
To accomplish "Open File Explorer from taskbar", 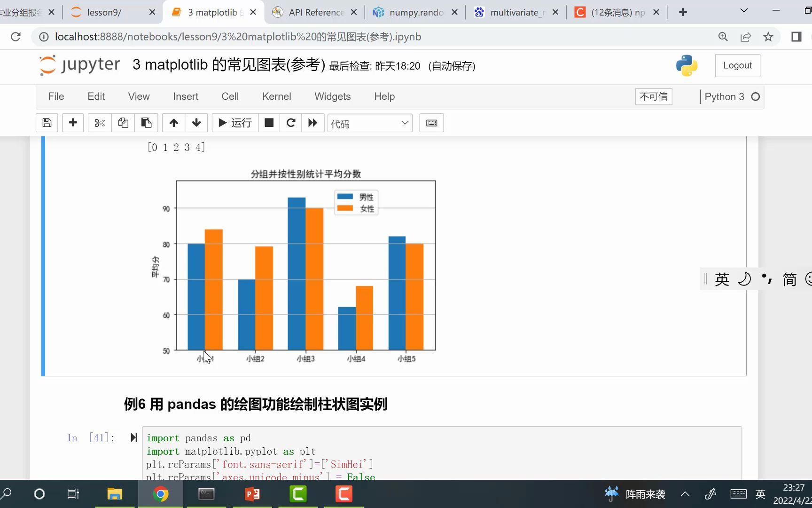I will coord(115,494).
